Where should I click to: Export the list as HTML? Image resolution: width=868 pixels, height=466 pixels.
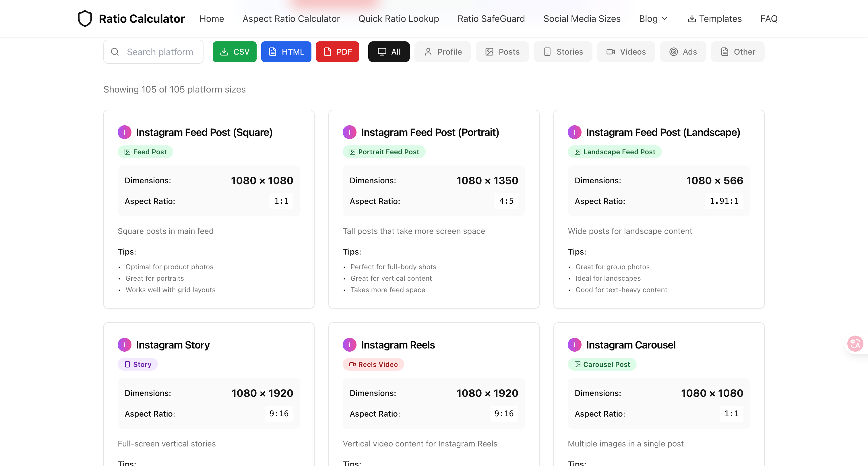point(286,52)
